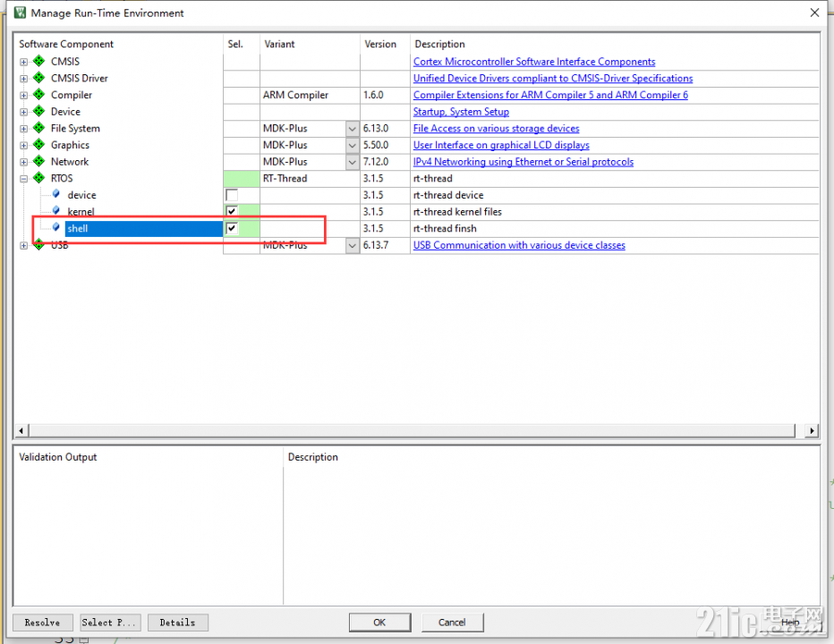Click the CMSIS Driver green diamond icon
The height and width of the screenshot is (644, 834).
pos(38,78)
